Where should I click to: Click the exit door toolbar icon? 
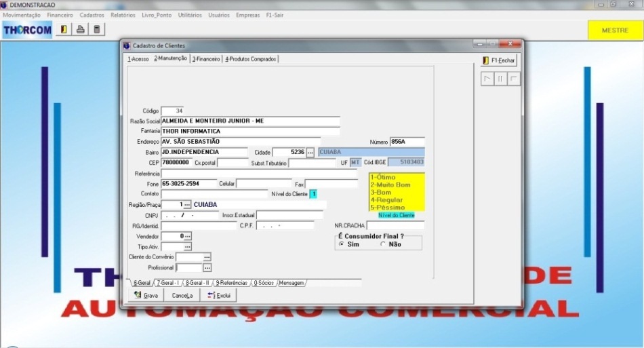(x=64, y=29)
